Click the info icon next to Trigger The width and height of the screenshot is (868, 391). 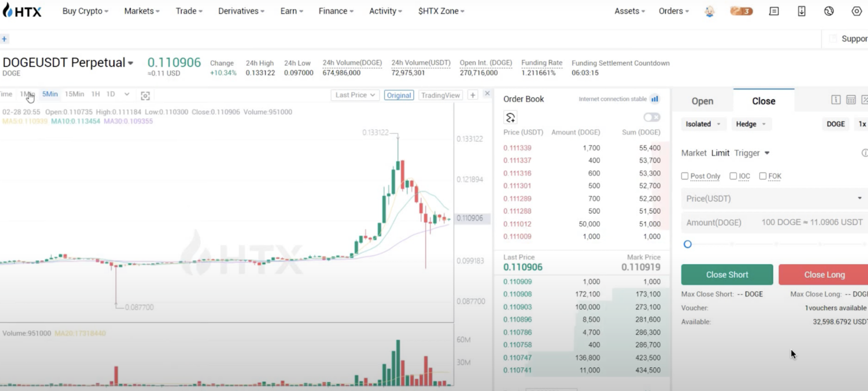coord(865,153)
